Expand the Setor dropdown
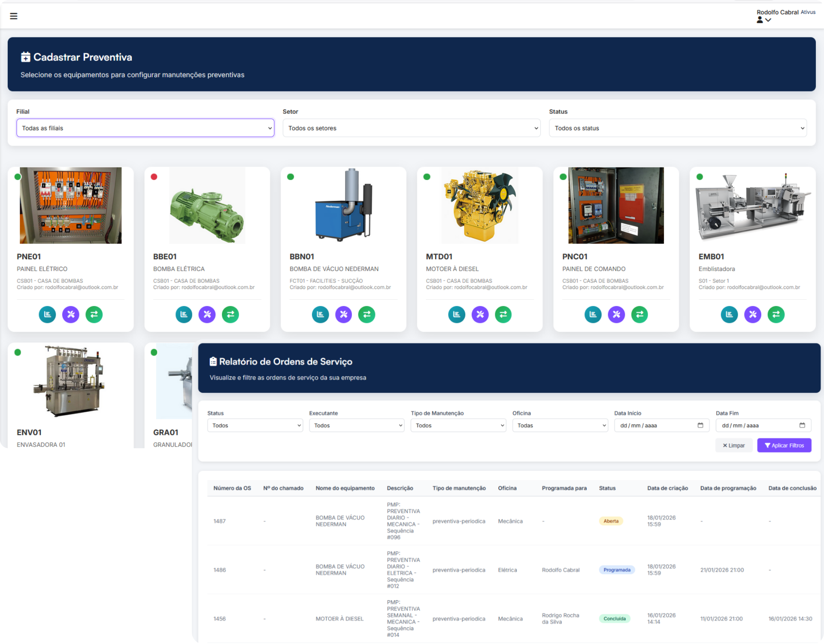824x644 pixels. point(411,128)
